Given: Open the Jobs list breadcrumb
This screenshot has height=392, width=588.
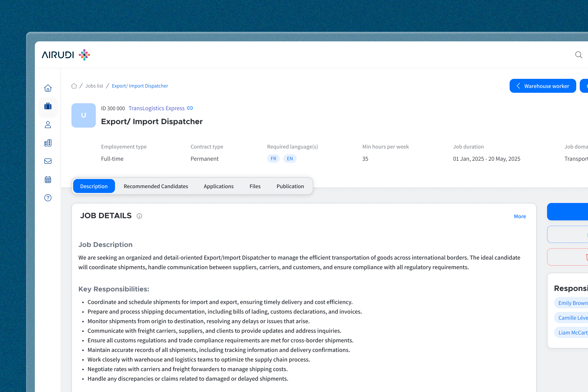Looking at the screenshot, I should tap(94, 86).
